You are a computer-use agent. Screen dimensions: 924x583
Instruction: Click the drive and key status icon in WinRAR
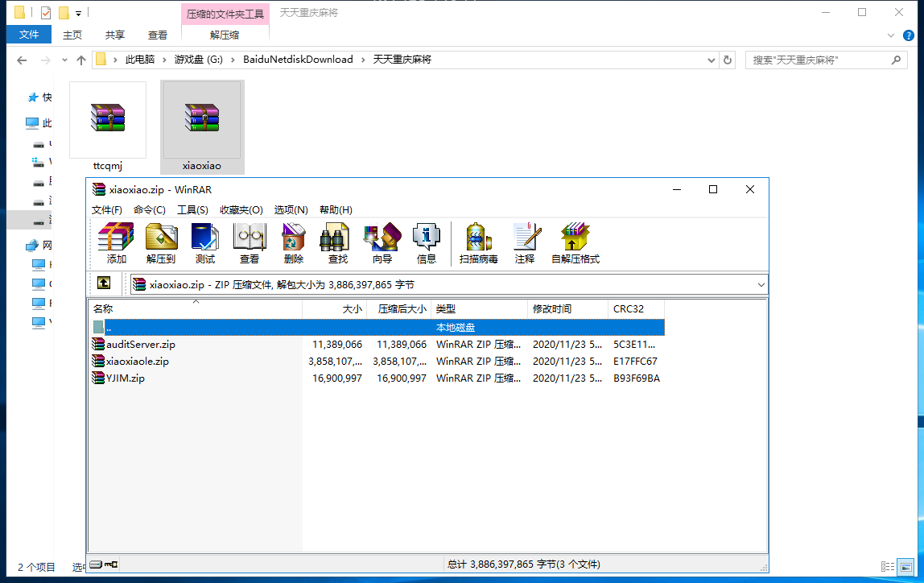coord(104,564)
